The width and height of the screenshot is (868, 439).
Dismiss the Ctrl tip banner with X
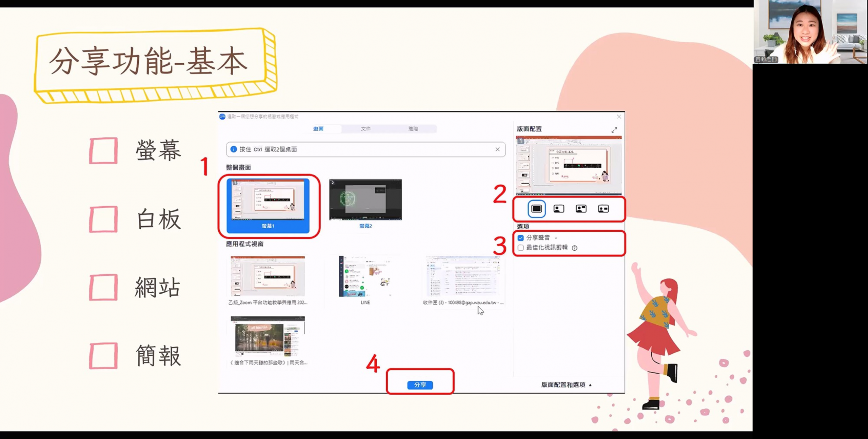point(497,149)
